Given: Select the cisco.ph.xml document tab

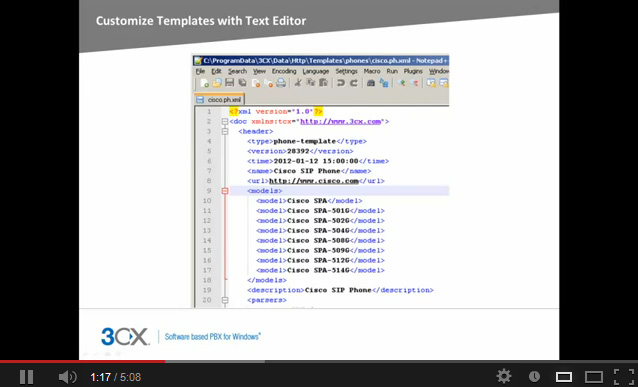Looking at the screenshot, I should 219,99.
